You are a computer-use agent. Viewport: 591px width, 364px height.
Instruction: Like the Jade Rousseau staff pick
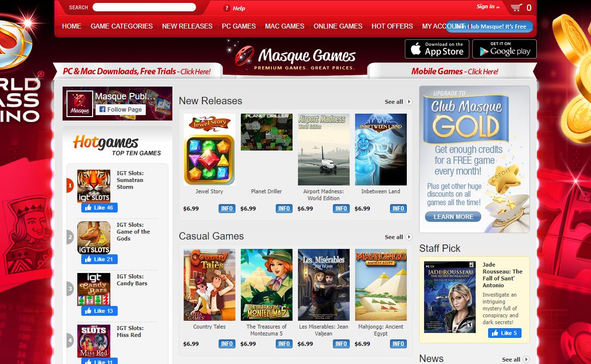tap(505, 333)
